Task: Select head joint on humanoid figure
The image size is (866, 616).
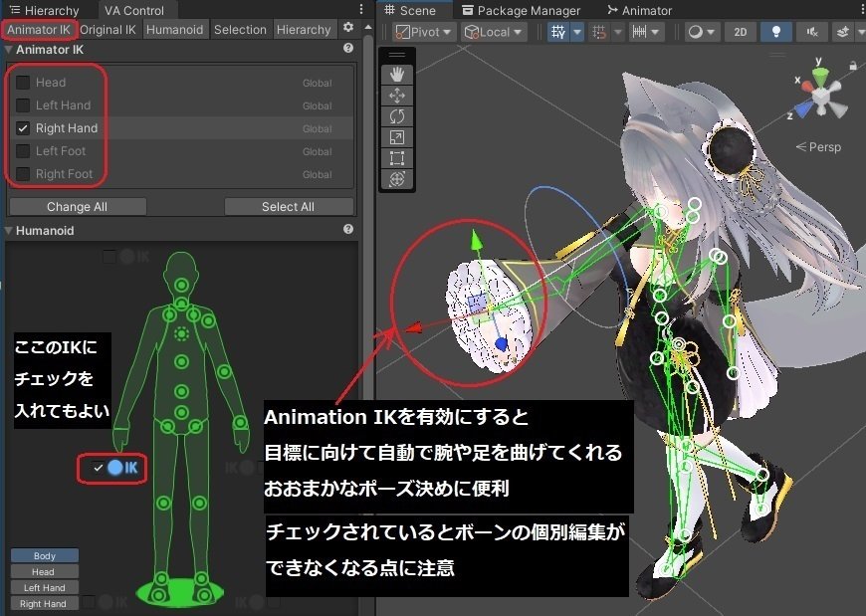Action: pos(181,286)
